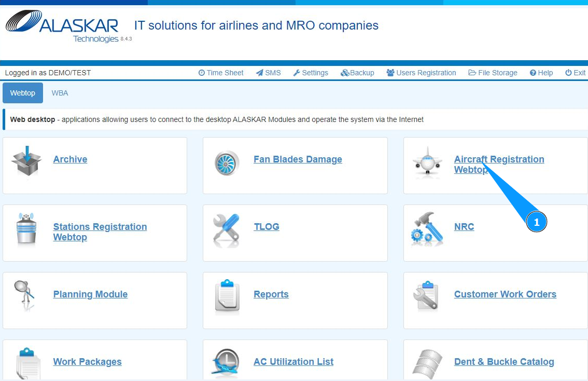The width and height of the screenshot is (588, 381).
Task: Click 'IT solutions for airlines and MRO companies' heading
Action: tap(256, 25)
